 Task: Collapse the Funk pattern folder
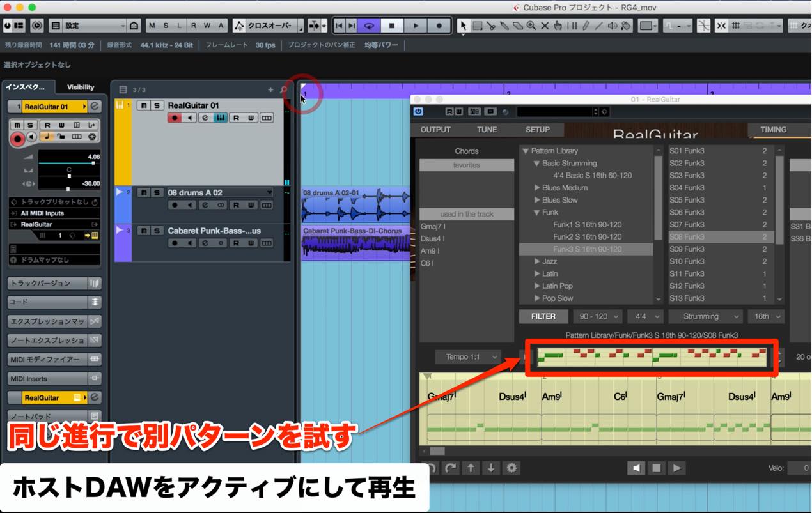537,212
